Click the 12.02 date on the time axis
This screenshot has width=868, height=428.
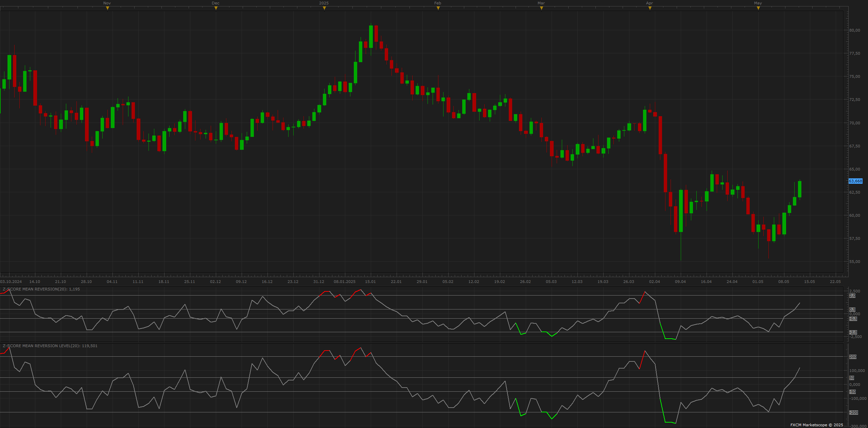coord(474,282)
